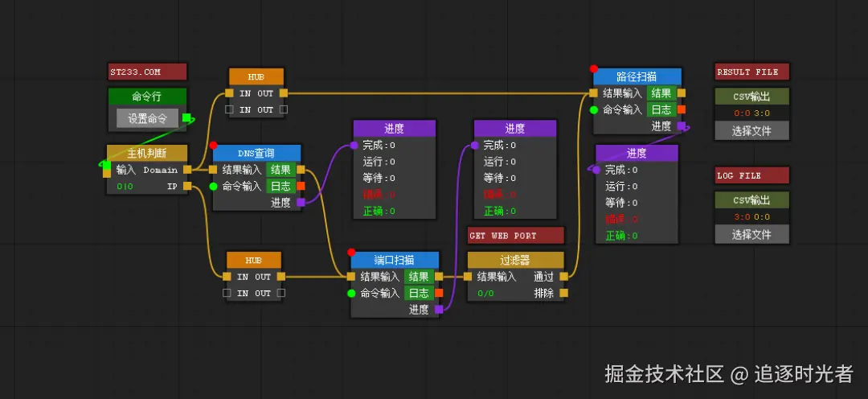The width and height of the screenshot is (868, 399).
Task: Click the '3:0 0:0' value under LOG FILE
Action: click(x=751, y=217)
